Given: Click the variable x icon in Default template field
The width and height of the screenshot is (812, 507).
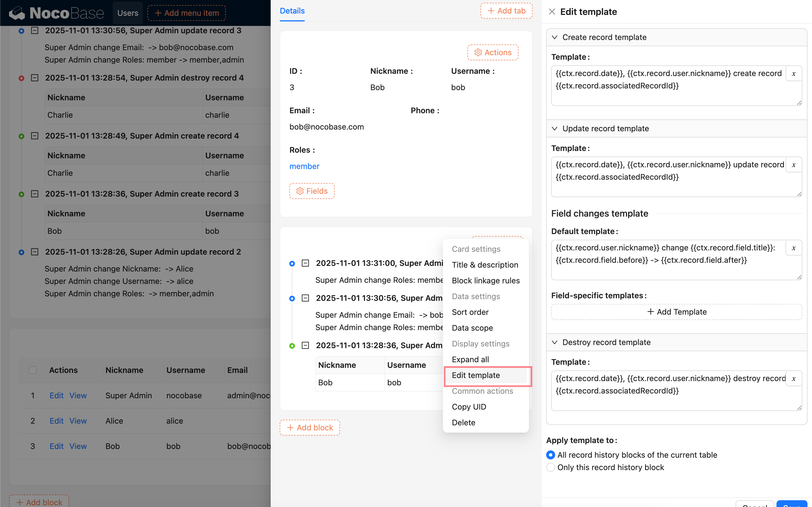Looking at the screenshot, I should tap(793, 248).
